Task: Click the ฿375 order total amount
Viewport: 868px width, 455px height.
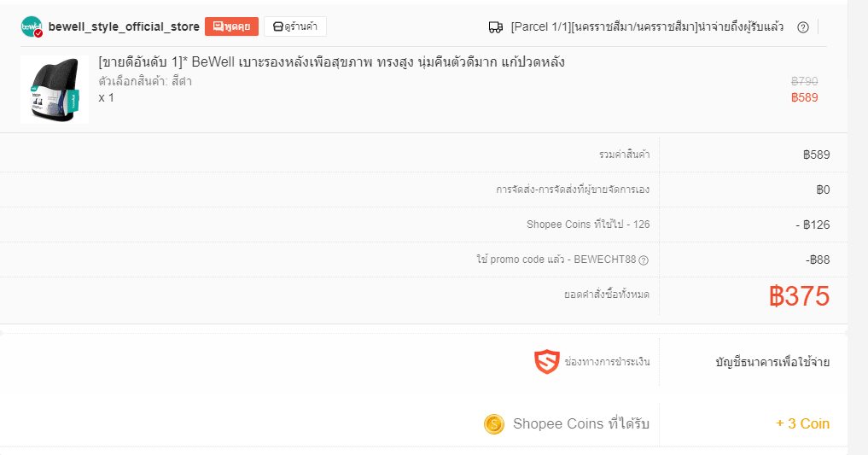Action: pos(800,296)
